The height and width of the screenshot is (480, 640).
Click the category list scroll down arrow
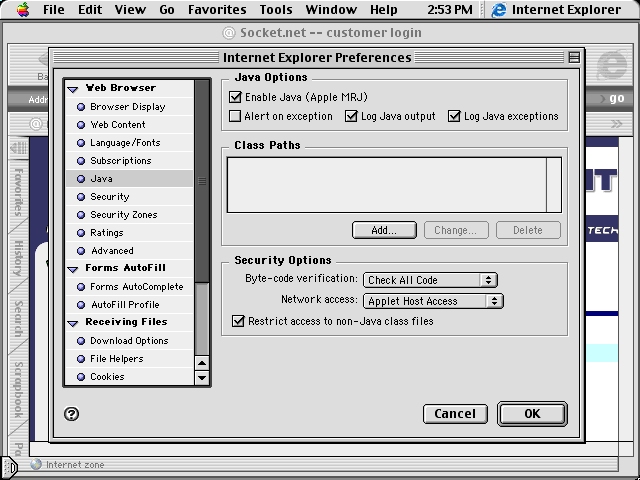(202, 378)
